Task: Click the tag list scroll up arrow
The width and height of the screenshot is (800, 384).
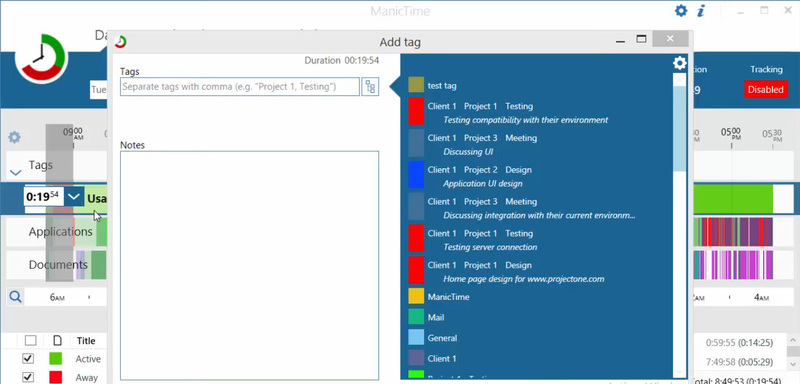Action: [x=680, y=80]
